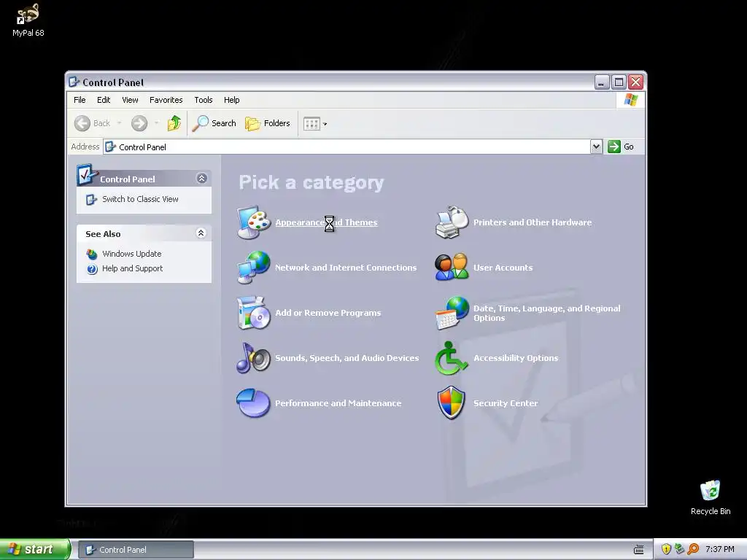Viewport: 747px width, 560px height.
Task: Click Network and Internet Connections link text
Action: coord(346,268)
